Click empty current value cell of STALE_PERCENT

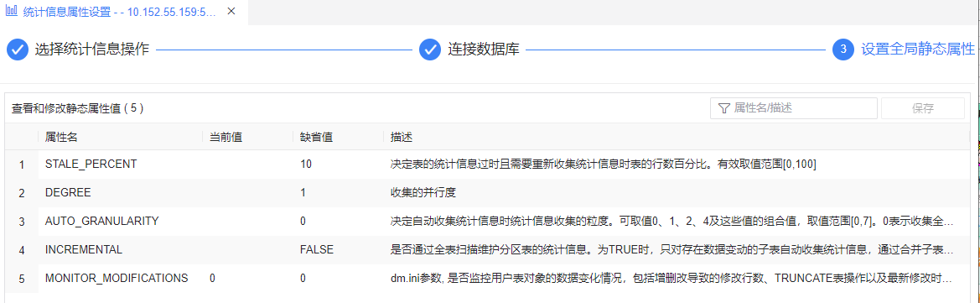(x=247, y=164)
